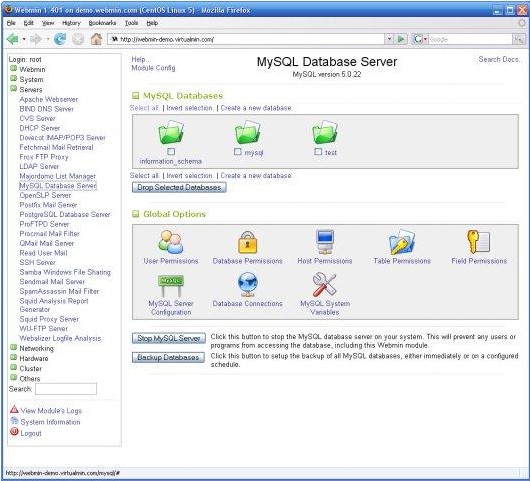Collapse the Global Options section icon
530x481 pixels.
tap(136, 214)
